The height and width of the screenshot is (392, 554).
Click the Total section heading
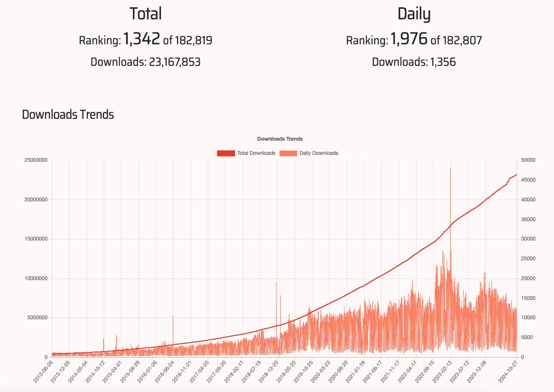145,13
